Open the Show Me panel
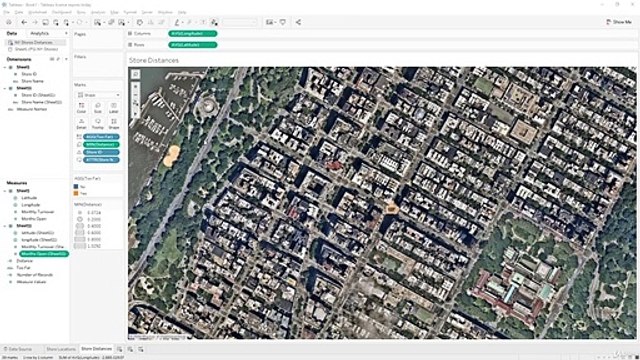The width and height of the screenshot is (640, 360). [619, 22]
